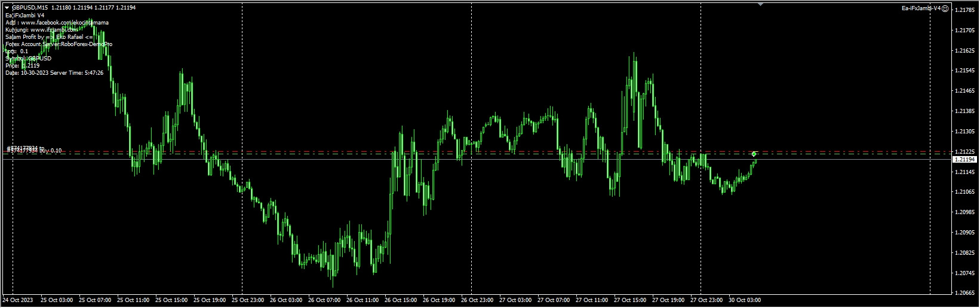Screen dimensions: 980x308
Task: Click the 30 Oct 03:00 time label
Action: coord(744,300)
